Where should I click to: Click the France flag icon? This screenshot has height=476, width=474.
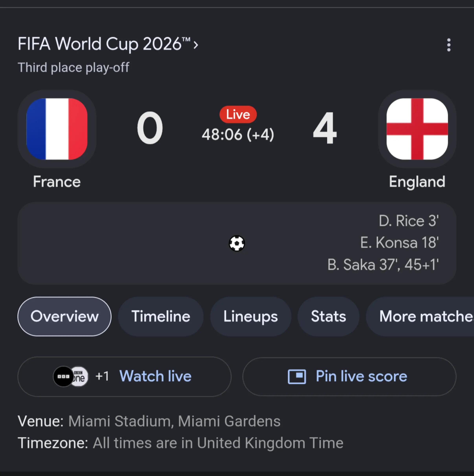click(57, 129)
